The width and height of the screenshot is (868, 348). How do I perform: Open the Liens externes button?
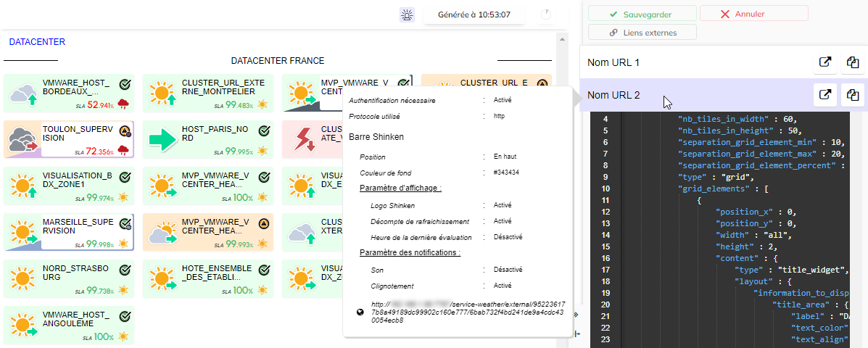642,33
